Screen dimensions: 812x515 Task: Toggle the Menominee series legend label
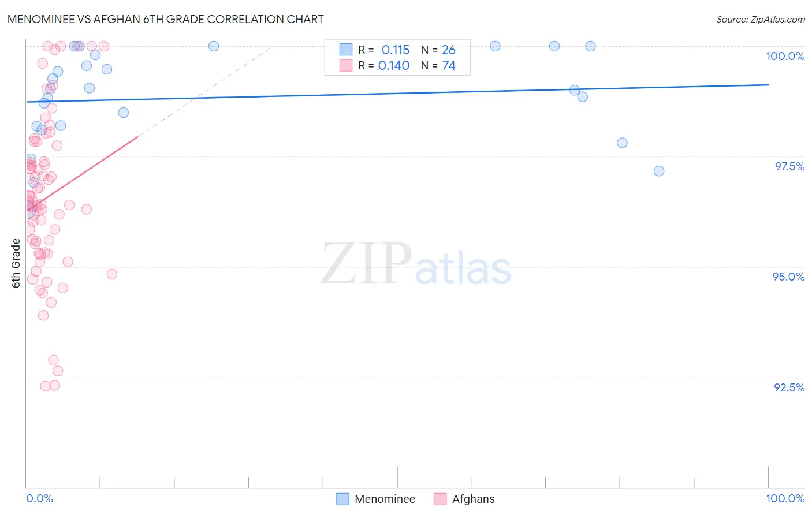click(x=385, y=499)
